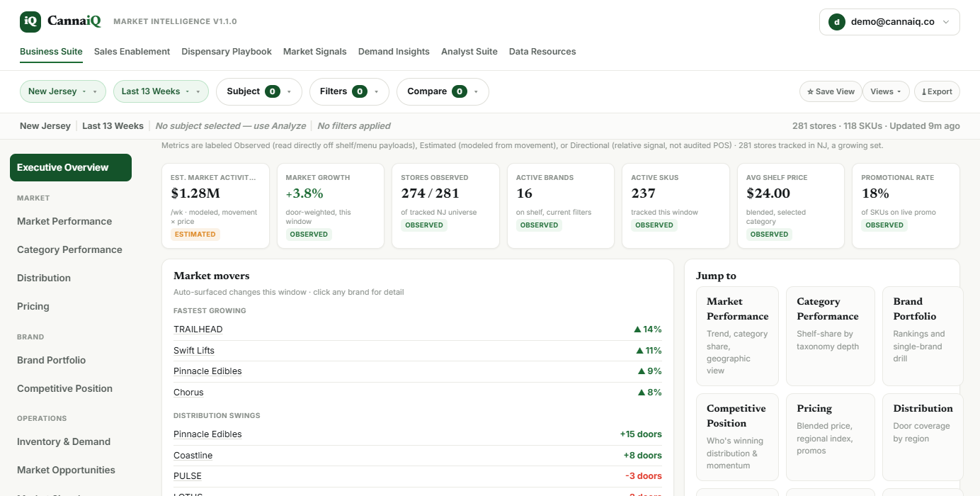Screen dimensions: 980x496
Task: Click the Stores Observed 274 / 281 card
Action: pyautogui.click(x=445, y=205)
